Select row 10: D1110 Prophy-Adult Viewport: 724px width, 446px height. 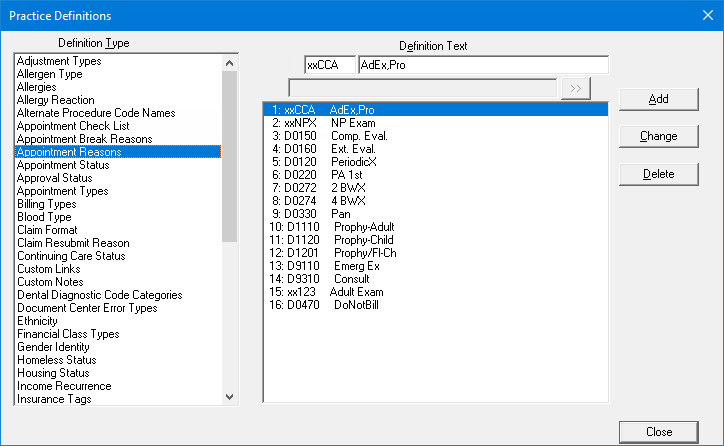436,227
